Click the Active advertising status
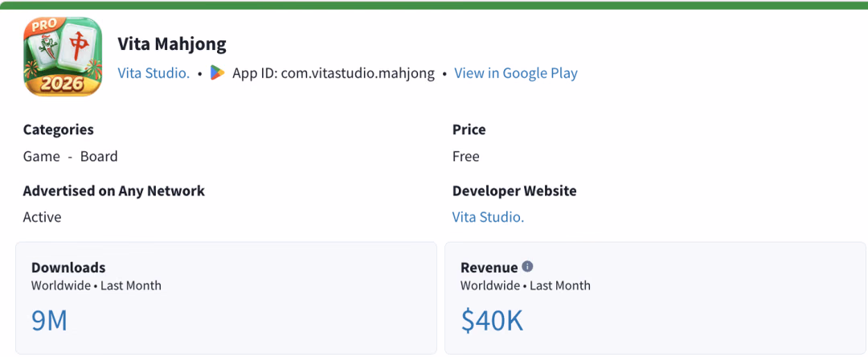The height and width of the screenshot is (357, 868). (42, 217)
